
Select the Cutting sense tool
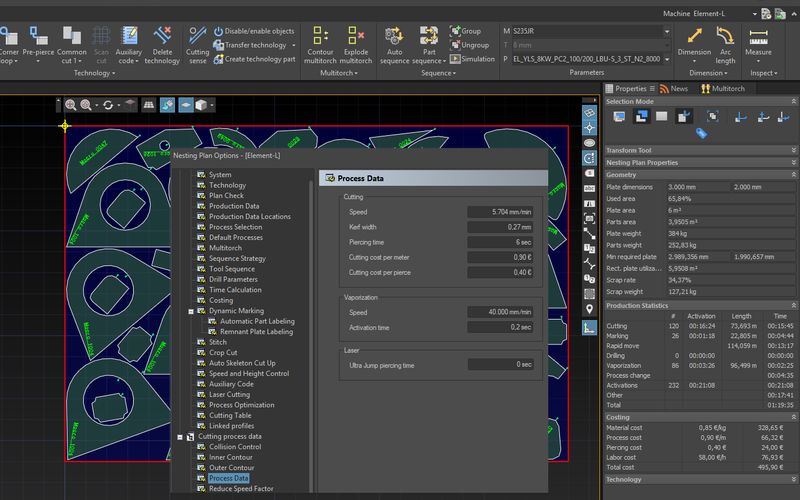(197, 36)
